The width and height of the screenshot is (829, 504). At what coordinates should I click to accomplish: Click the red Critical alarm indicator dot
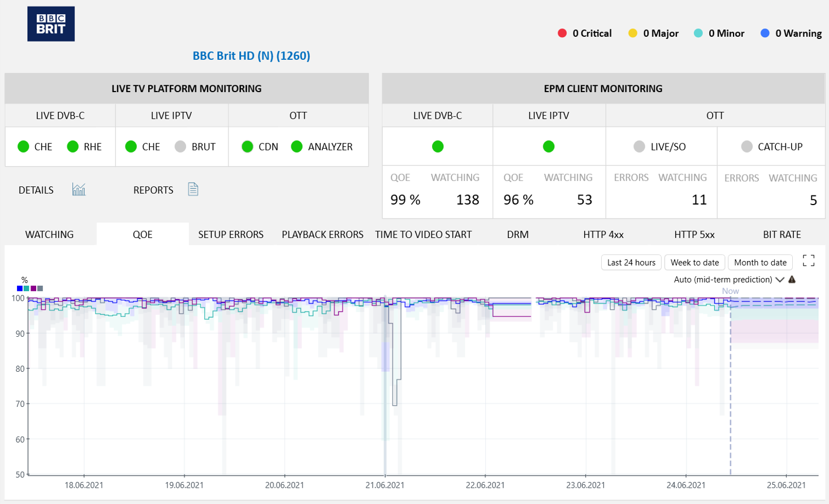click(x=562, y=33)
